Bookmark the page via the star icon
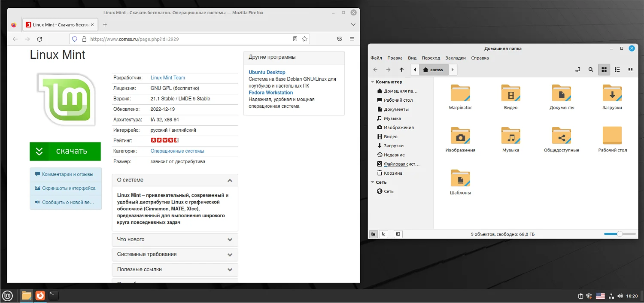This screenshot has height=303, width=644. click(304, 39)
